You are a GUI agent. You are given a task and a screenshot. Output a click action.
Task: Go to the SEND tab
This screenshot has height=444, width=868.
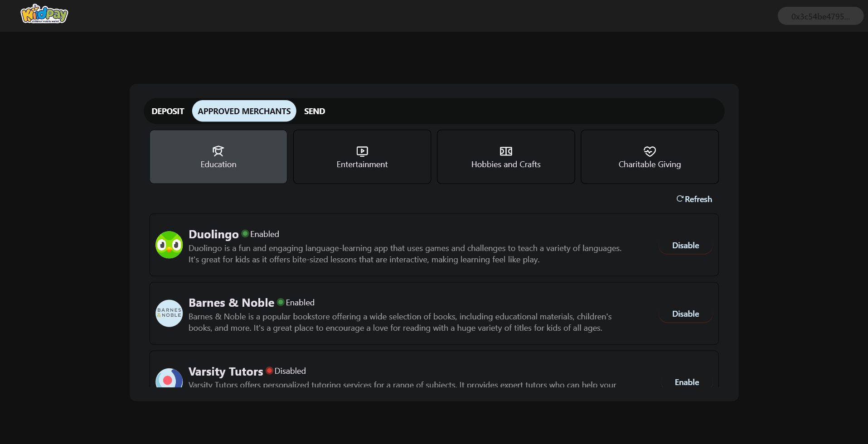point(315,111)
